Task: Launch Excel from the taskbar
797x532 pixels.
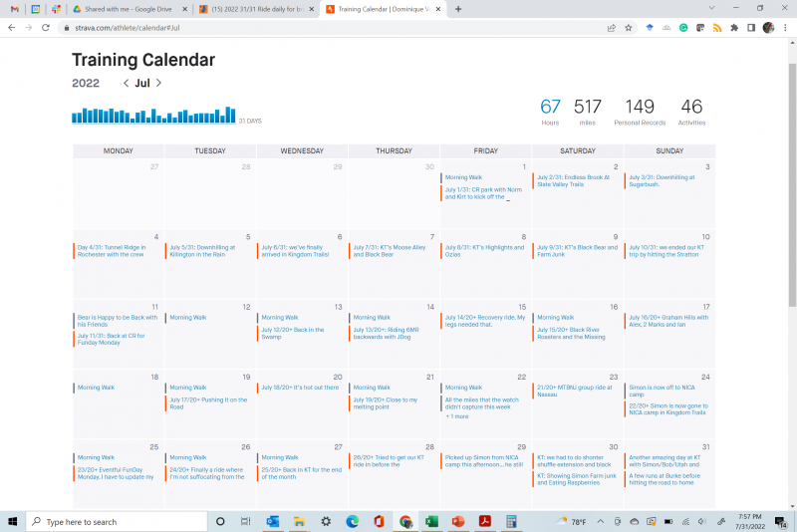Action: (x=431, y=521)
